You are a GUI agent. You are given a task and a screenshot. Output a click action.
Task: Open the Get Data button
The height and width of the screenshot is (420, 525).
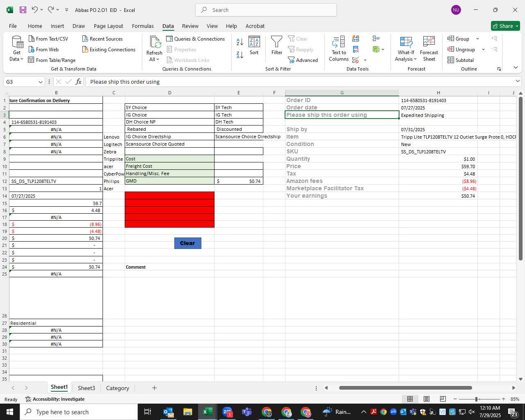pyautogui.click(x=17, y=49)
